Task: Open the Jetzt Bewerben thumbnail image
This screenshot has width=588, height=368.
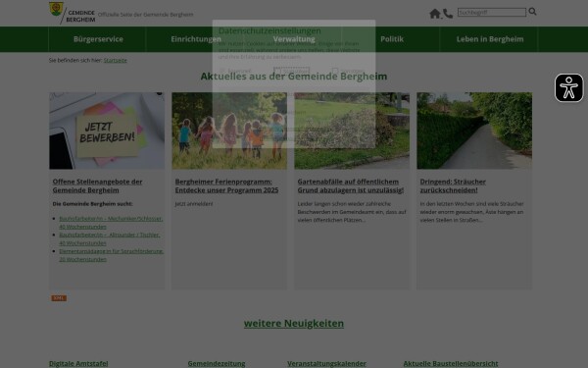Action: pyautogui.click(x=107, y=131)
